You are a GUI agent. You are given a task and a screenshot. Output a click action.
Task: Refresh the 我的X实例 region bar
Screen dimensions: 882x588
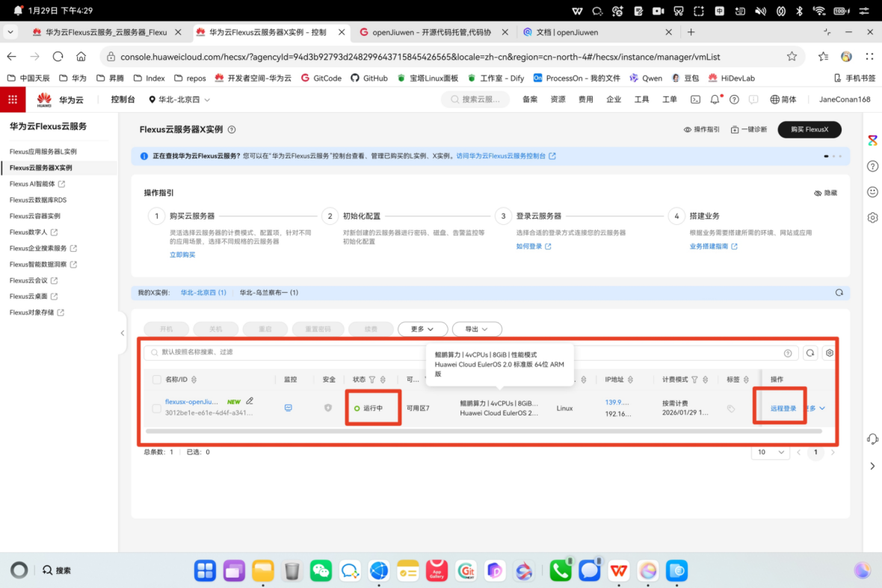[x=839, y=292]
